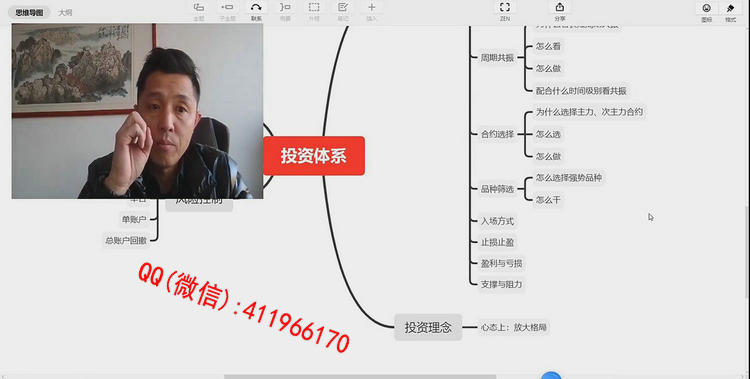Click the 合约选择 branch expander
The width and height of the screenshot is (750, 379).
[497, 134]
